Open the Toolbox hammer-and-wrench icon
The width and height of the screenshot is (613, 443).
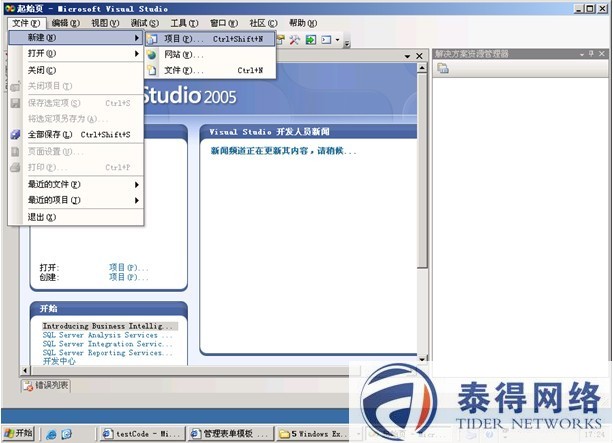(295, 39)
